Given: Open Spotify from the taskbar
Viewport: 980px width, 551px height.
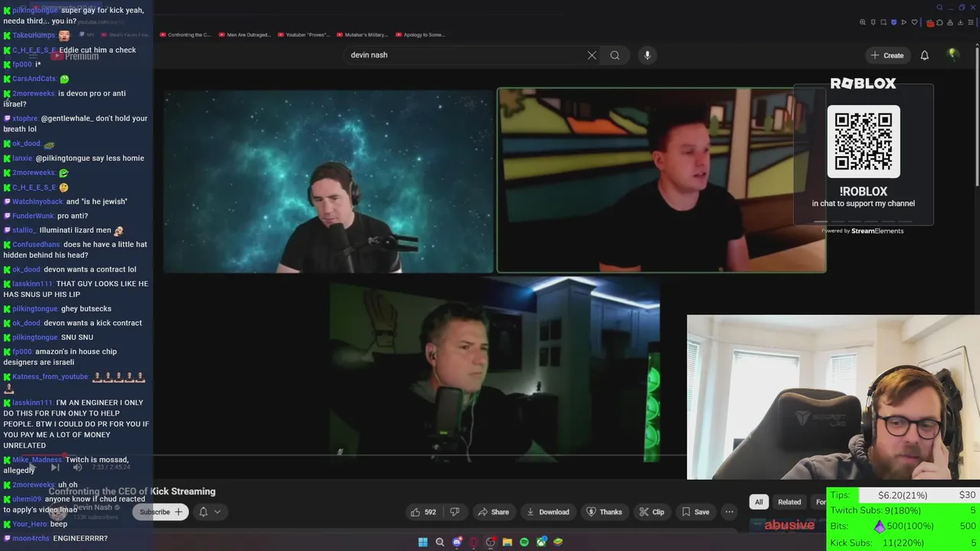Looking at the screenshot, I should pos(524,542).
